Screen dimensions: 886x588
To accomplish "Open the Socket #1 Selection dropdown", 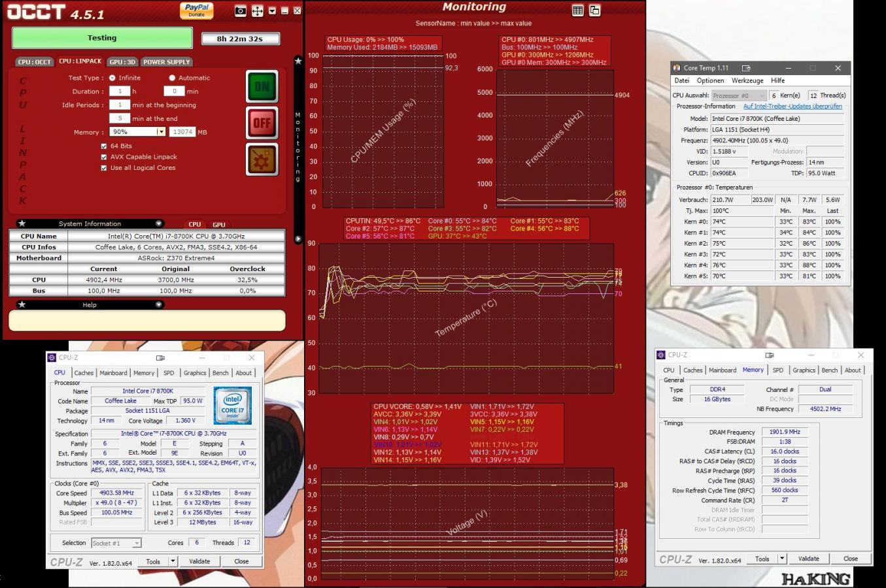I will pos(116,543).
